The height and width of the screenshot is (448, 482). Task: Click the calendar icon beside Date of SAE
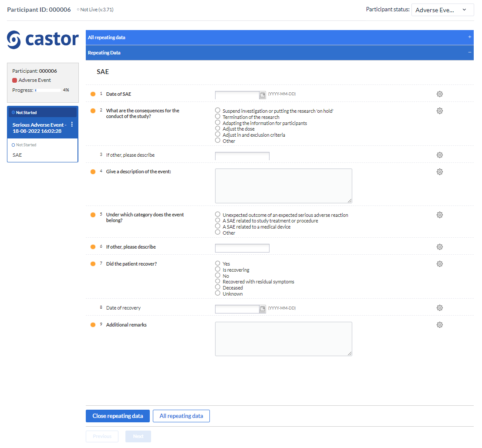click(263, 95)
